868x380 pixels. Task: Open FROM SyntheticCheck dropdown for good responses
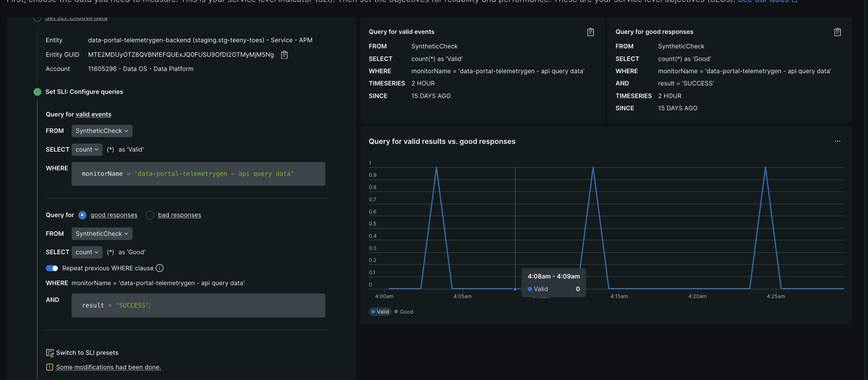point(102,234)
